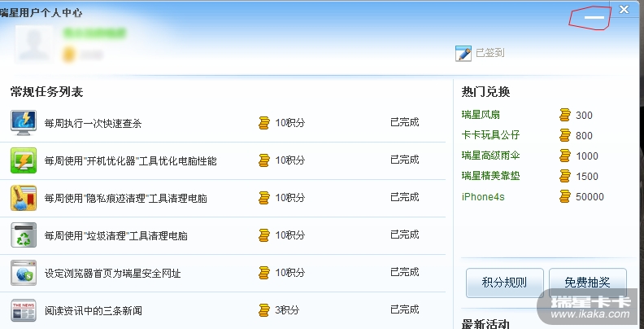
Task: Click 已完成 status for quick scan task
Action: [405, 122]
